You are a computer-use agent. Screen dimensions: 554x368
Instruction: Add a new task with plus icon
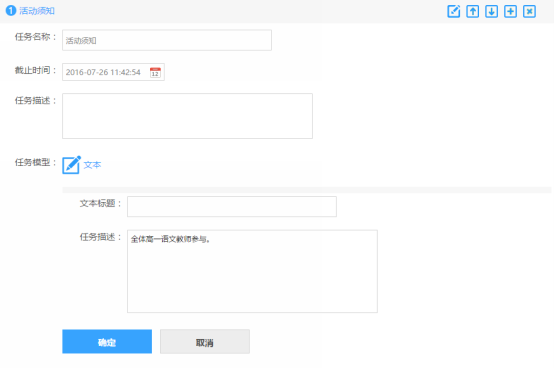511,11
